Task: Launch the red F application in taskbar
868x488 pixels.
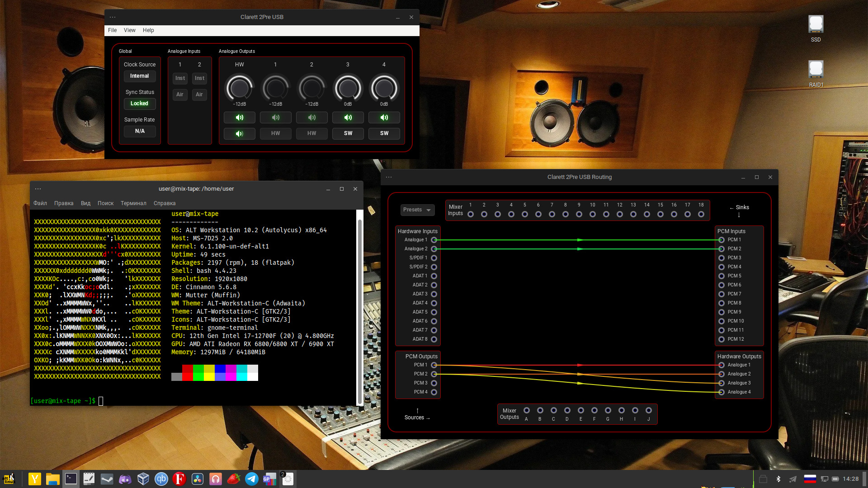Action: [179, 479]
